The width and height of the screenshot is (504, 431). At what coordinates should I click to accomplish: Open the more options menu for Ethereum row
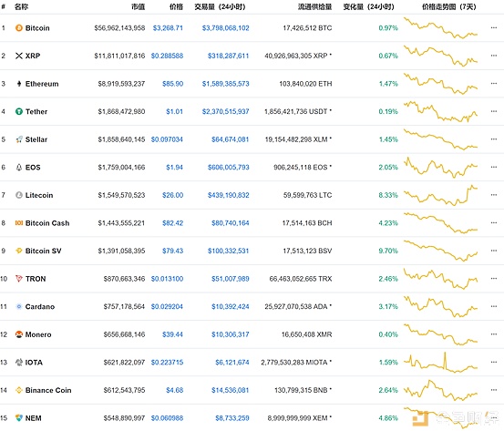[494, 83]
